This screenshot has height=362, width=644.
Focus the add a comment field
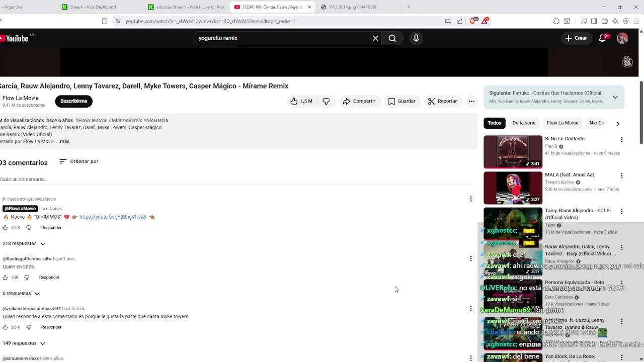coord(236,179)
